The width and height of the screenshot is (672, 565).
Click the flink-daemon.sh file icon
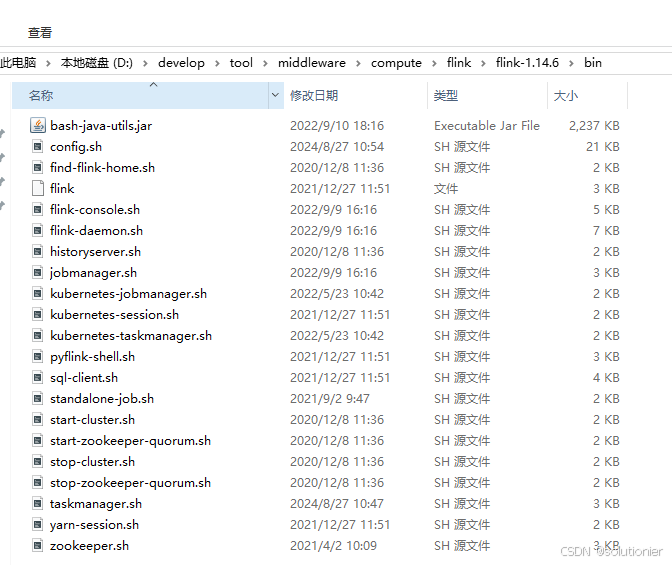pyautogui.click(x=38, y=231)
